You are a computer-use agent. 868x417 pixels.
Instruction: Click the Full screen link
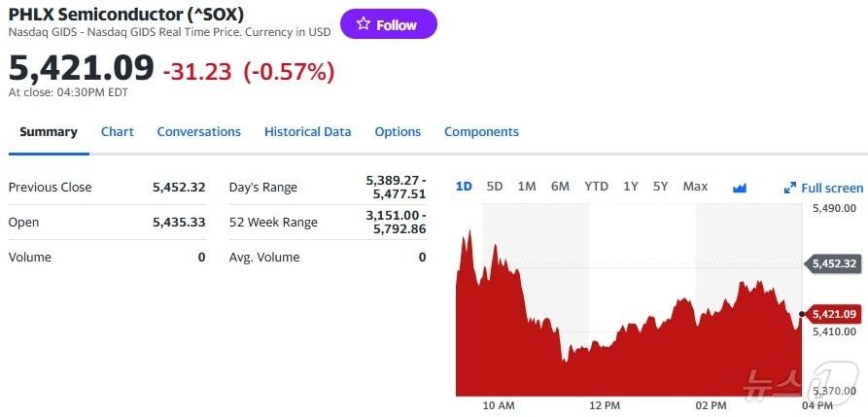[832, 188]
